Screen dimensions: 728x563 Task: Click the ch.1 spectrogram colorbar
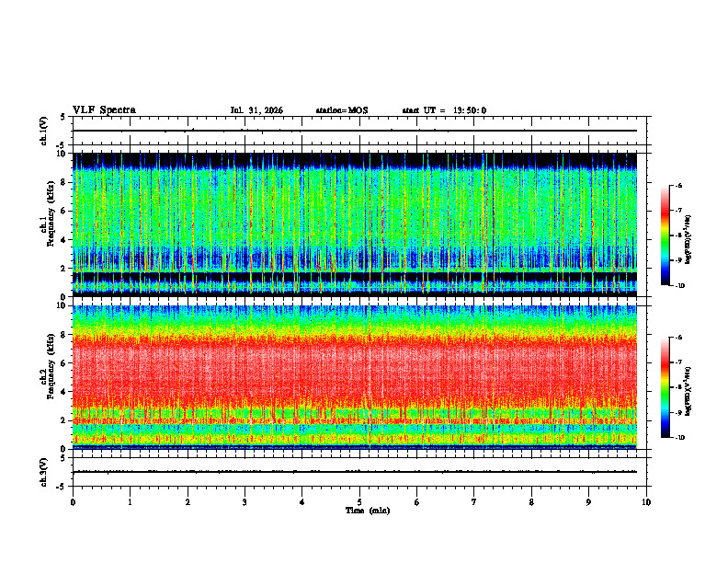tap(665, 236)
